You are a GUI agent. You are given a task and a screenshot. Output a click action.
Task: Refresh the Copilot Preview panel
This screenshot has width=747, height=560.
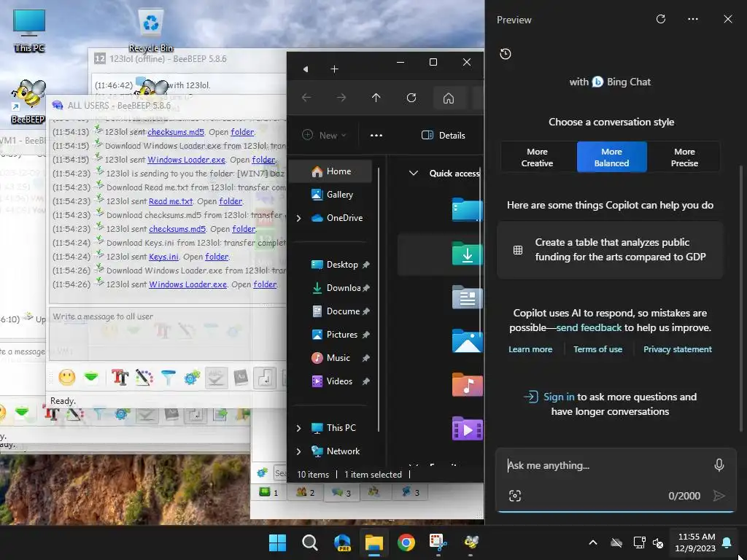661,19
